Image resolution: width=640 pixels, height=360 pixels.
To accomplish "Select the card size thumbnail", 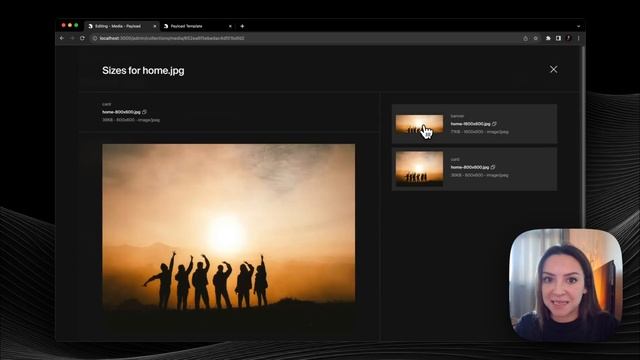I will pyautogui.click(x=419, y=169).
